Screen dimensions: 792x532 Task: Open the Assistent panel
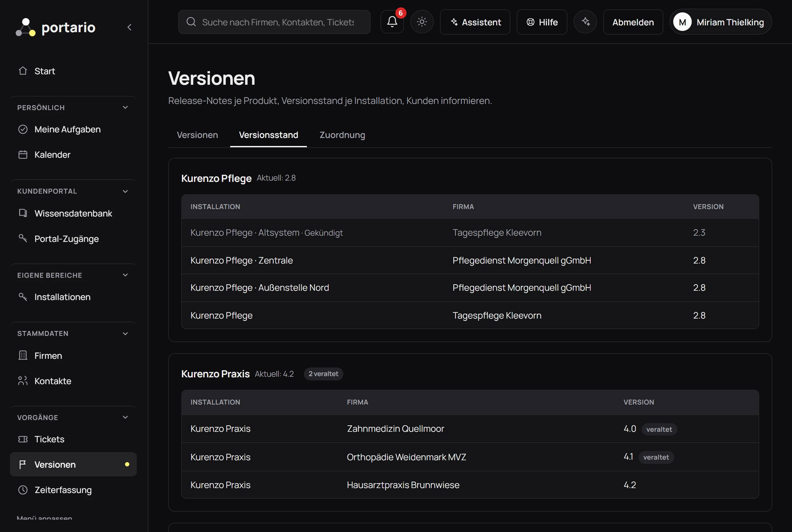(475, 22)
